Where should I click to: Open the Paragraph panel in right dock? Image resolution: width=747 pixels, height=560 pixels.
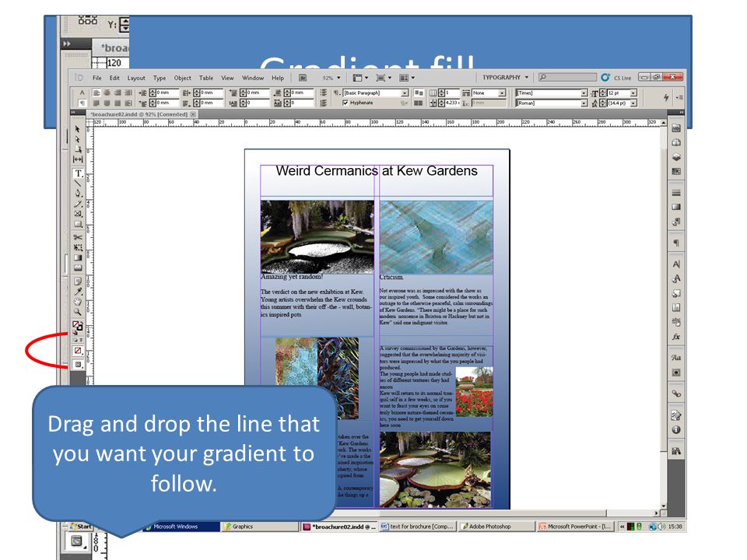click(x=676, y=243)
